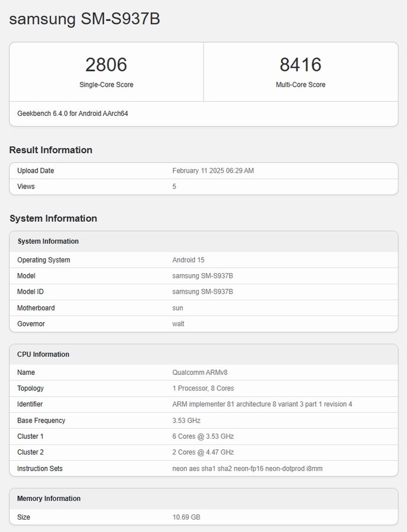Image resolution: width=407 pixels, height=532 pixels.
Task: Select the Instruction Sets value text
Action: pos(247,469)
